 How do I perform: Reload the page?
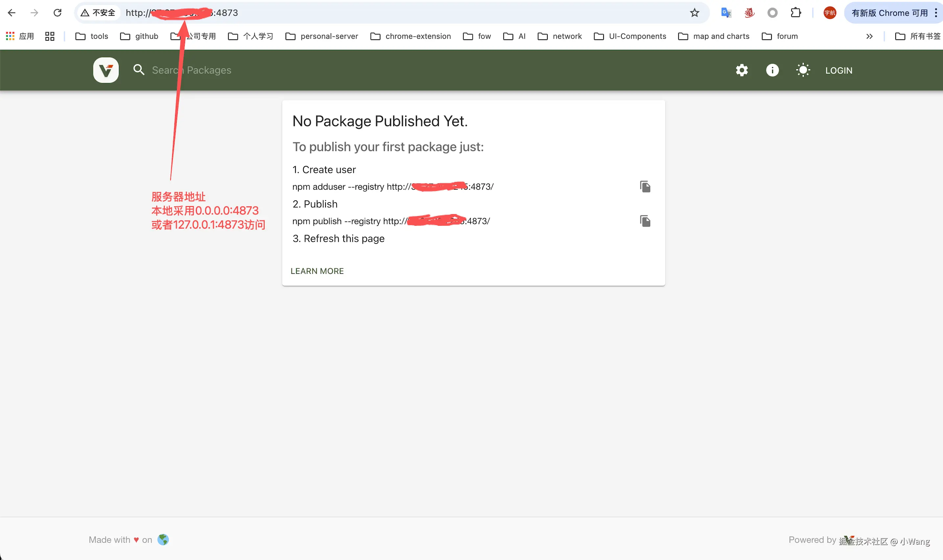point(57,13)
